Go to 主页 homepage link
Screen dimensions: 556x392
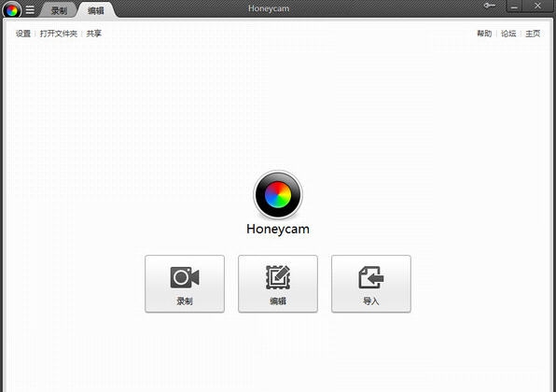tap(533, 34)
